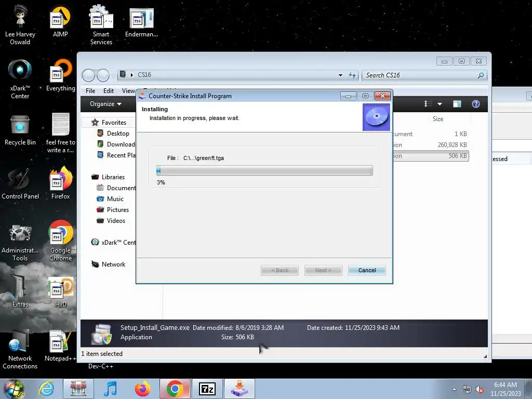
Task: Open Network Connections desktop icon
Action: [x=20, y=349]
